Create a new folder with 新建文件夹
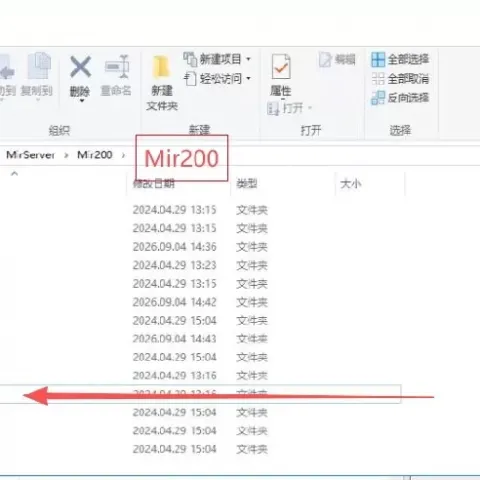 click(x=162, y=83)
